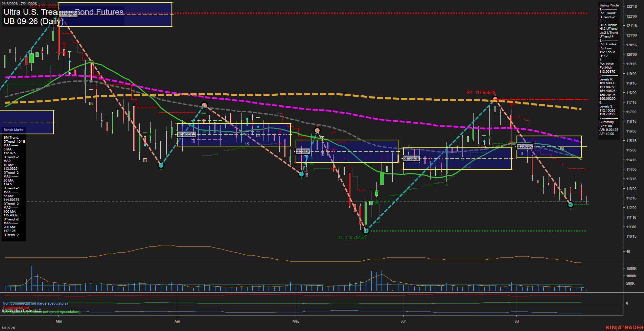Click the AR: 9.03125 summary value

[609, 130]
